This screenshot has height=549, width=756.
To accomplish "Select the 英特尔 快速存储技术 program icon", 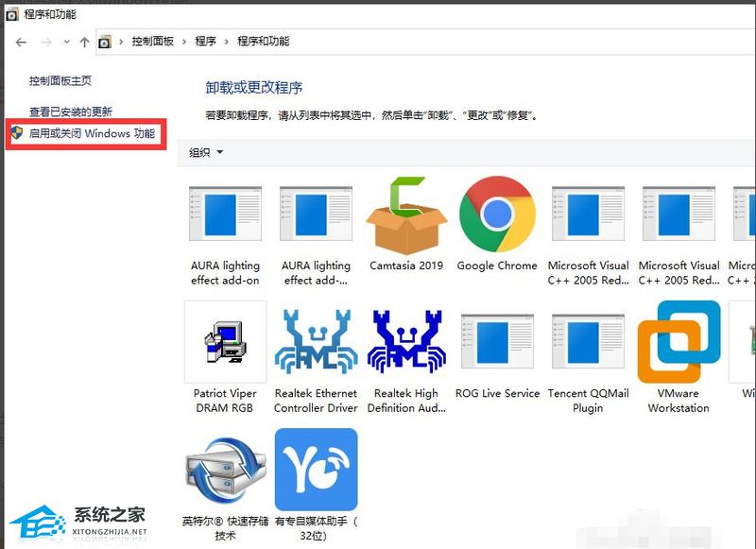I will pyautogui.click(x=225, y=470).
